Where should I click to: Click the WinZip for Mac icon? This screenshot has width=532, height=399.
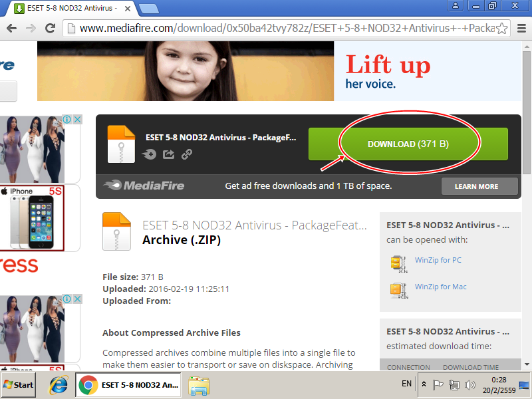tap(398, 291)
